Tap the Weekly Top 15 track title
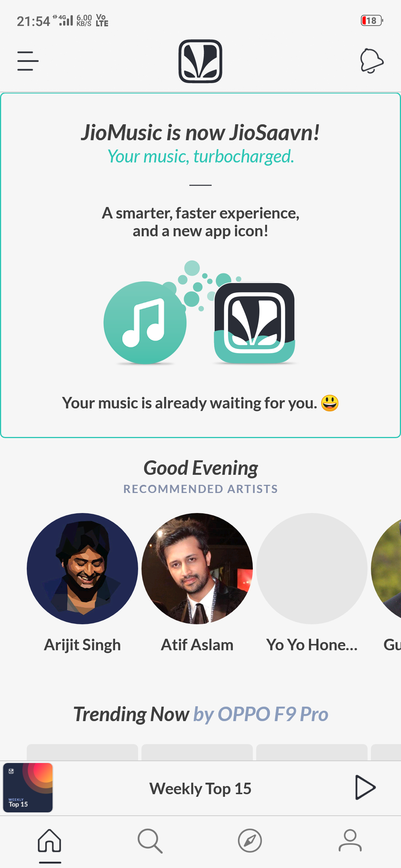 (x=200, y=788)
